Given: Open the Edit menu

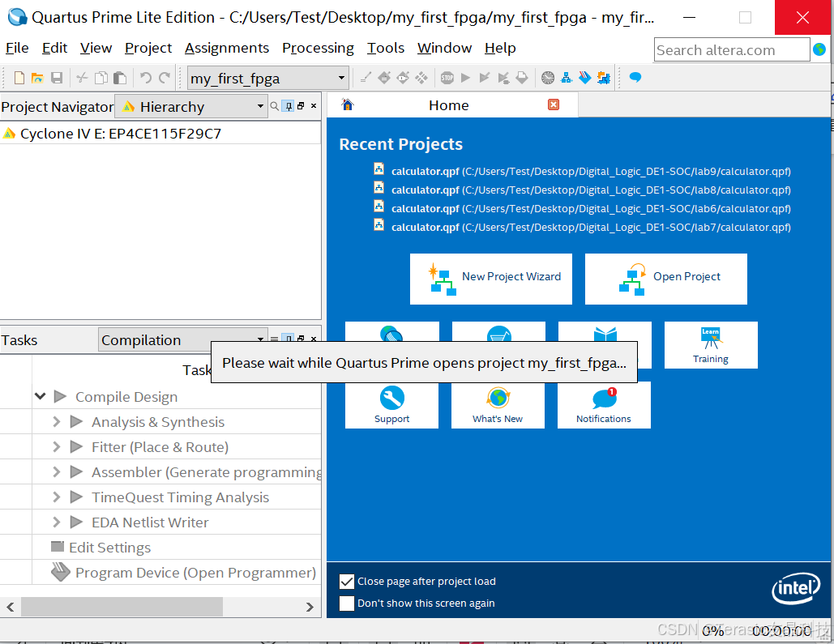Looking at the screenshot, I should [x=54, y=48].
